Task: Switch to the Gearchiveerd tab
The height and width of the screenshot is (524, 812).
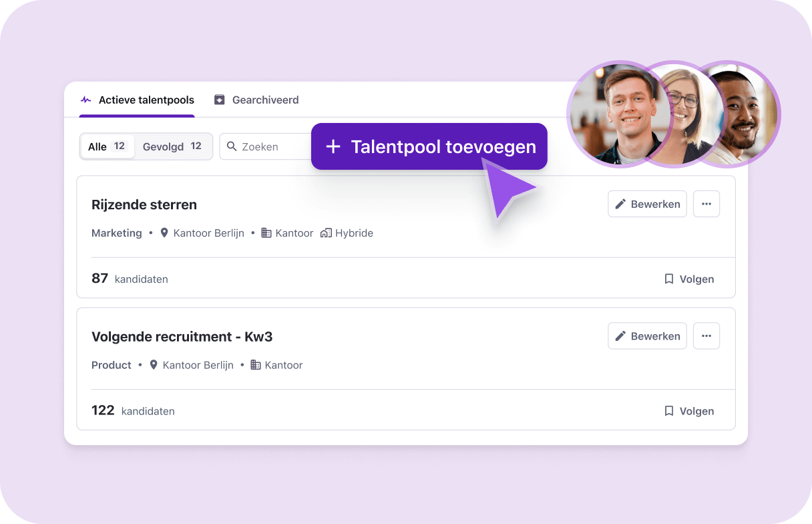Action: 256,100
